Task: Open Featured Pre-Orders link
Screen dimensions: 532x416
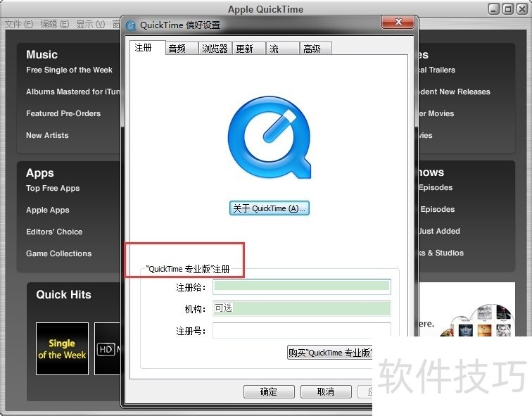Action: [x=63, y=113]
